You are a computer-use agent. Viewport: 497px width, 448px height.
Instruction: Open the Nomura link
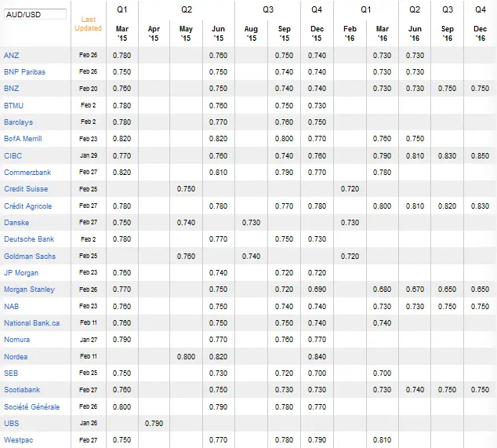pyautogui.click(x=16, y=340)
